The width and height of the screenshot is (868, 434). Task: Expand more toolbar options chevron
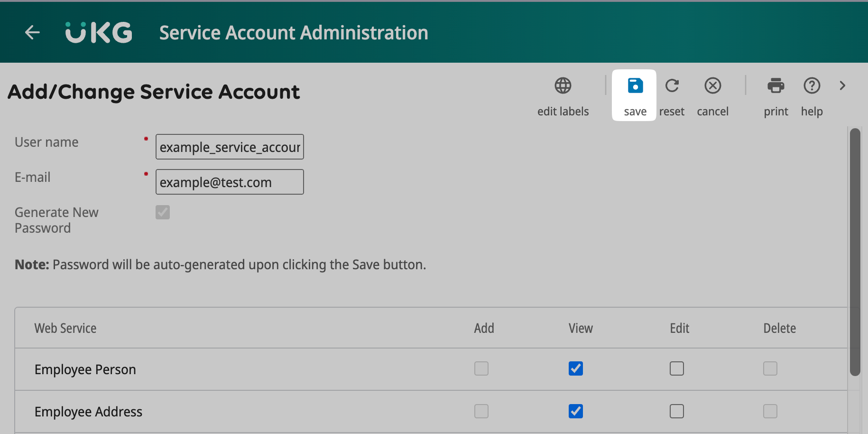pyautogui.click(x=842, y=86)
